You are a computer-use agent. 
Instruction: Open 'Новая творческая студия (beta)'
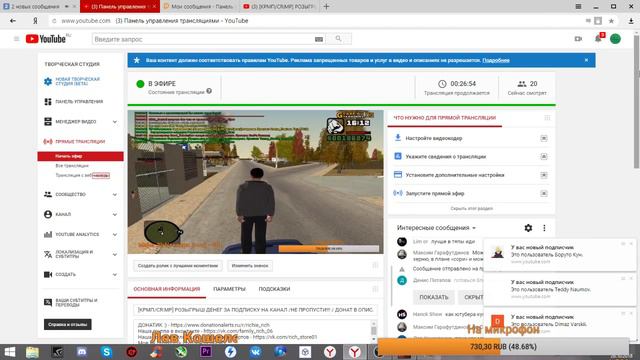point(77,81)
